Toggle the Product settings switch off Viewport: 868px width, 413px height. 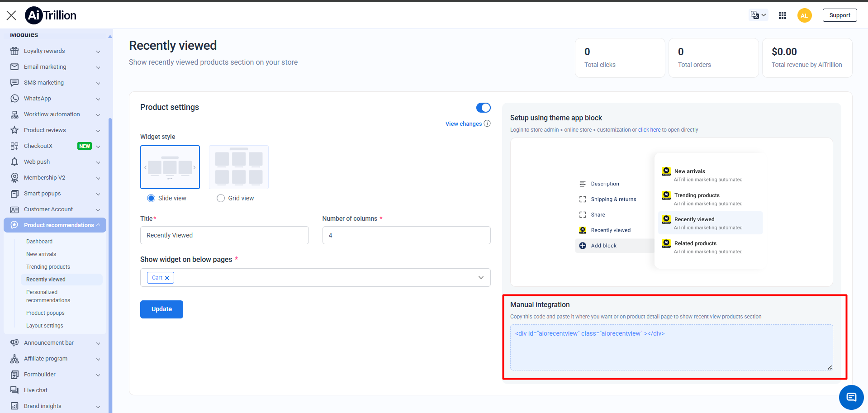pos(484,108)
